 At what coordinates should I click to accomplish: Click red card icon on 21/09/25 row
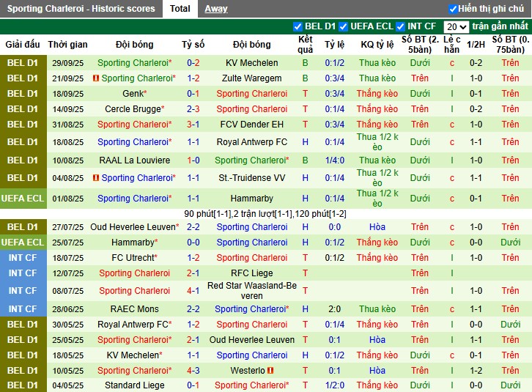click(x=96, y=78)
